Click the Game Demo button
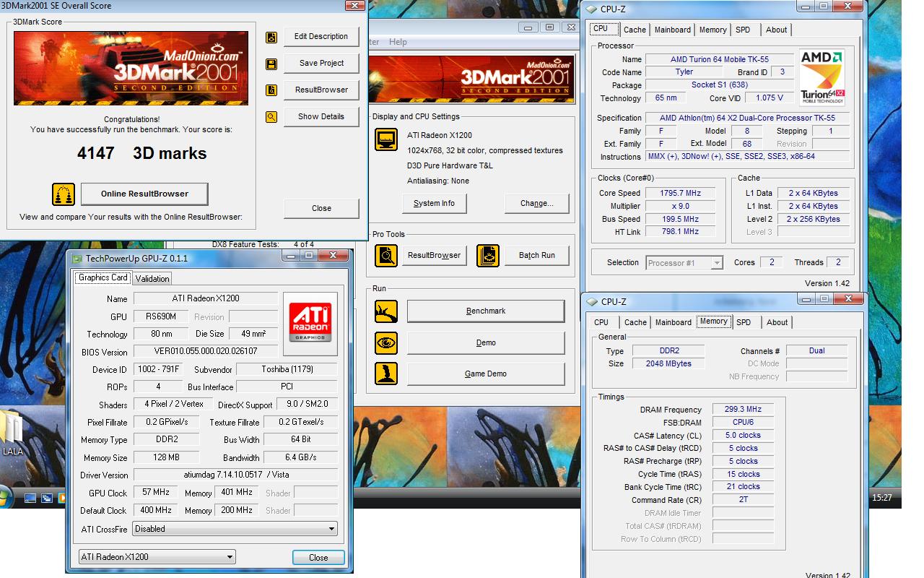 tap(486, 374)
